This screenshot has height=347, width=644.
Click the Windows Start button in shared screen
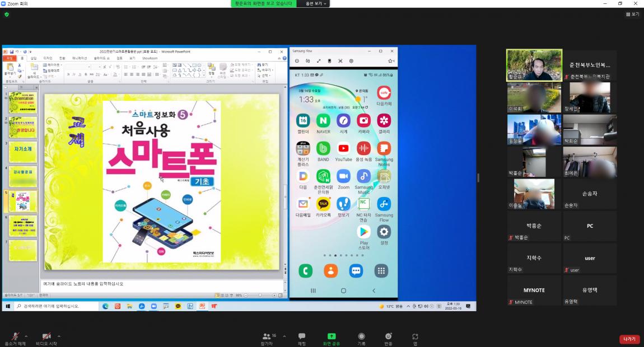pos(8,306)
